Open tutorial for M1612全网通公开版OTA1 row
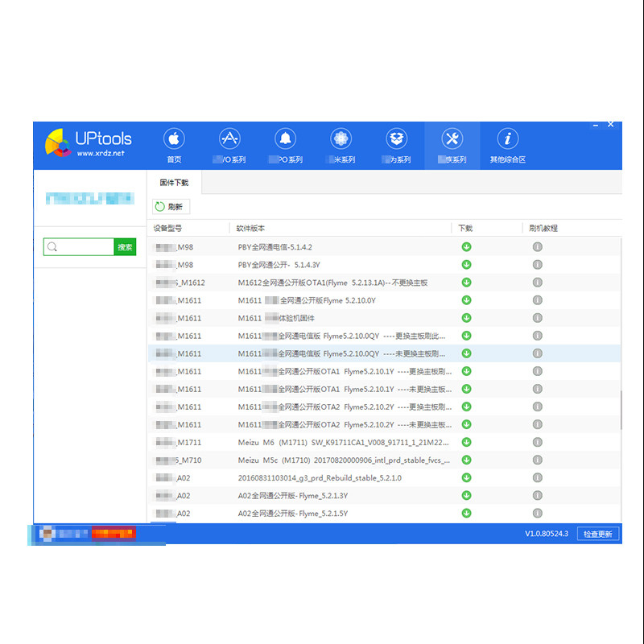 pyautogui.click(x=537, y=283)
